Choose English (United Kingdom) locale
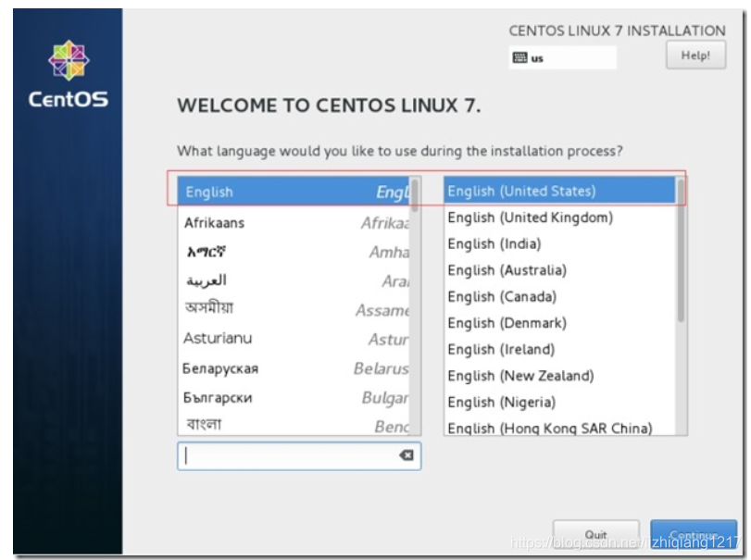The image size is (751, 560). coord(559,218)
